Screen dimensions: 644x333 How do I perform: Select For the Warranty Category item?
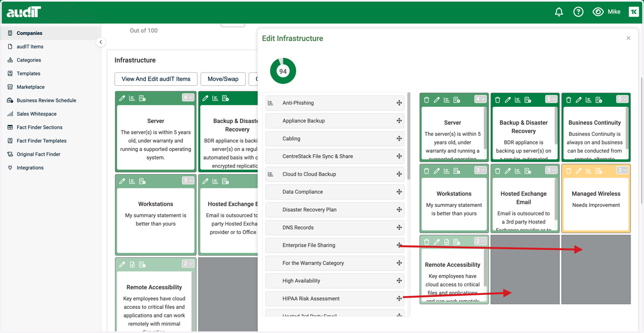pyautogui.click(x=335, y=263)
